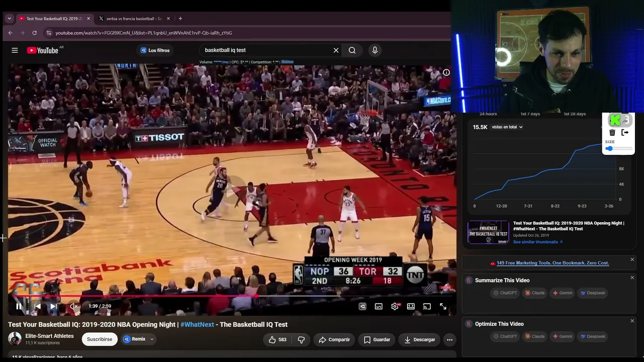Switch to theater mode view
The width and height of the screenshot is (644, 362).
(411, 306)
